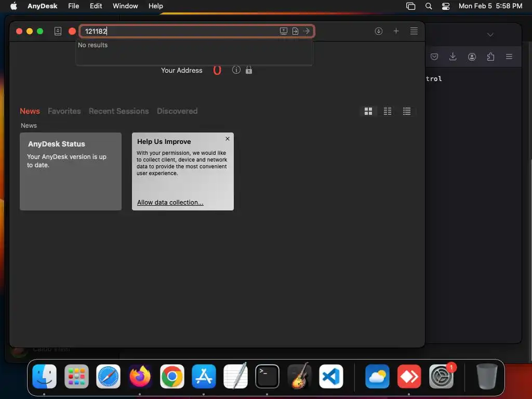532x399 pixels.
Task: Open the Recent Sessions tab
Action: coord(119,111)
